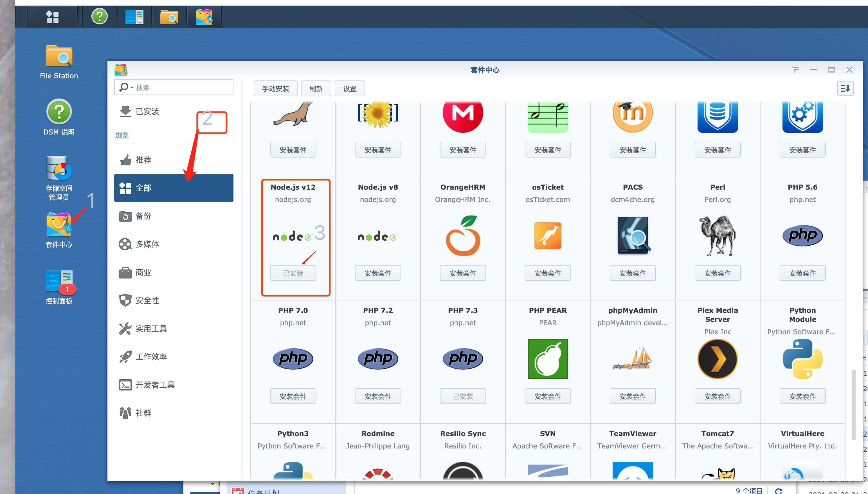The image size is (868, 494).
Task: Install the Node.js v8 package
Action: click(x=377, y=273)
